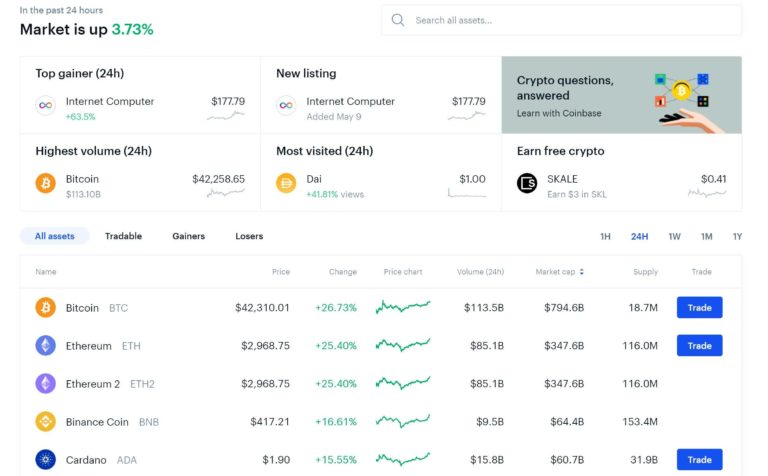Image resolution: width=768 pixels, height=476 pixels.
Task: Click the Ethereum 2 row coin icon
Action: (46, 383)
